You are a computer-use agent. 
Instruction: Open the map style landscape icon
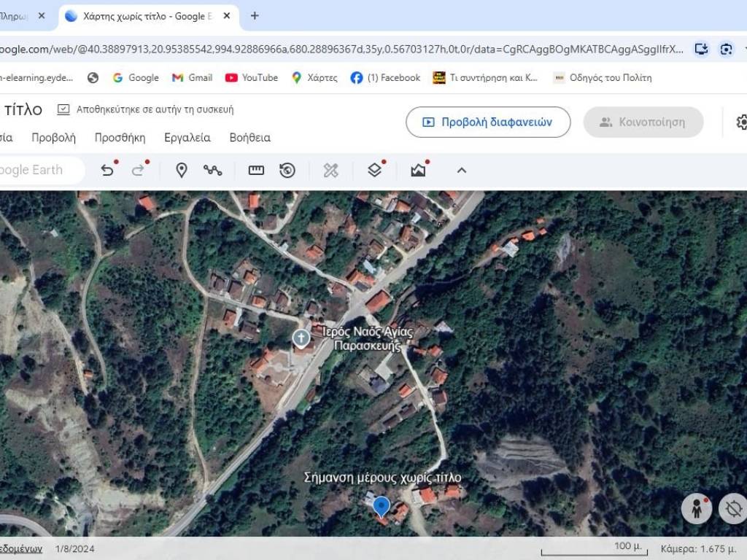coord(418,171)
